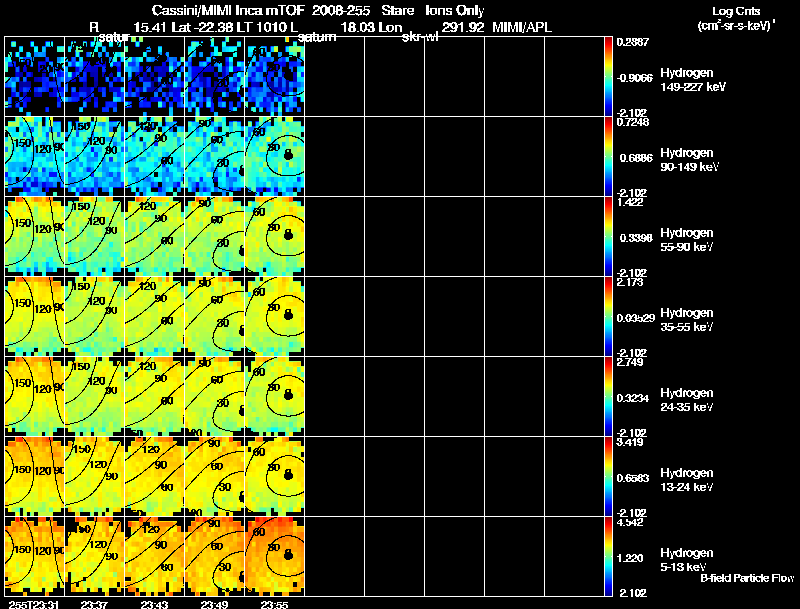The image size is (800, 609).
Task: Select the 13-24 keV image at 23:43
Action: [155, 477]
